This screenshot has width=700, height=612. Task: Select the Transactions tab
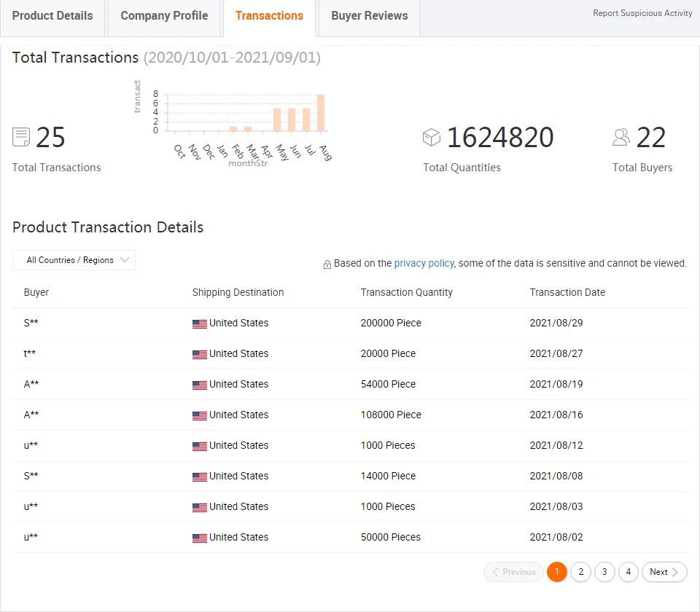point(269,16)
